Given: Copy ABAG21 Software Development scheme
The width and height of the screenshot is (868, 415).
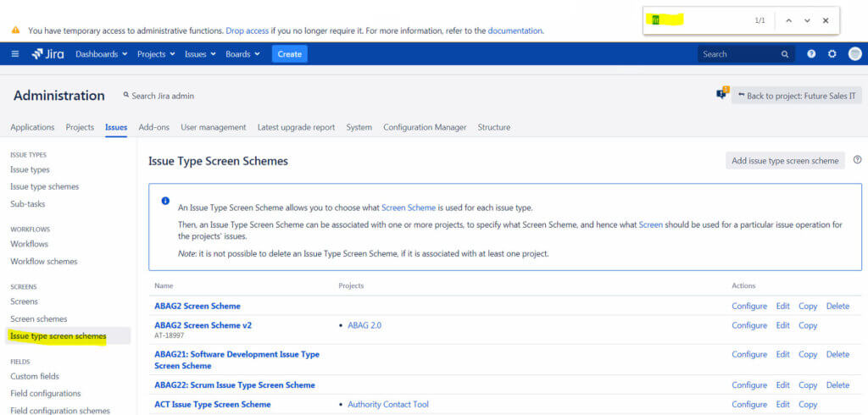Looking at the screenshot, I should click(x=808, y=354).
